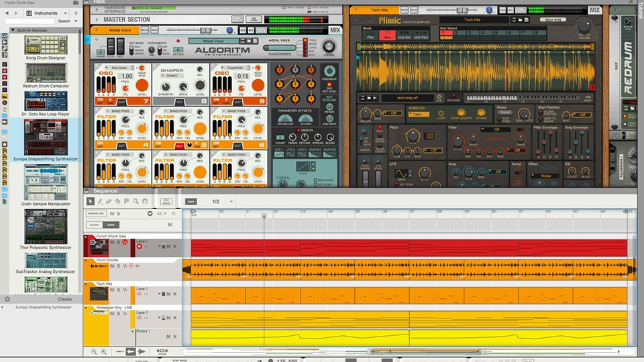The width and height of the screenshot is (644, 362).
Task: Select the Magnify tool in the Sequencer toolbar
Action: (136, 202)
